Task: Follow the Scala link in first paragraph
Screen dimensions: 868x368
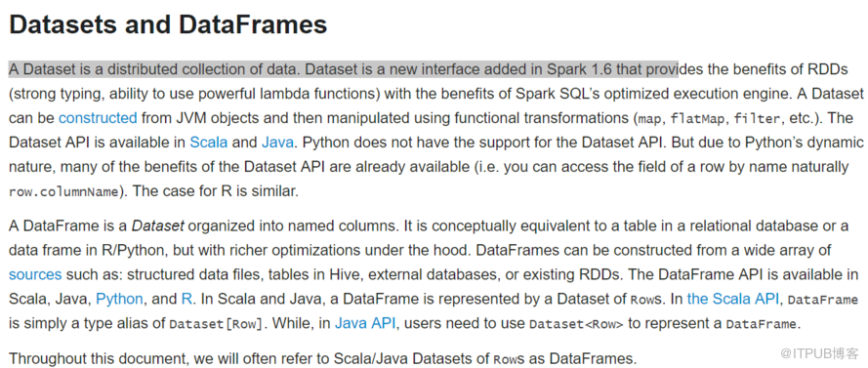Action: pyautogui.click(x=209, y=143)
